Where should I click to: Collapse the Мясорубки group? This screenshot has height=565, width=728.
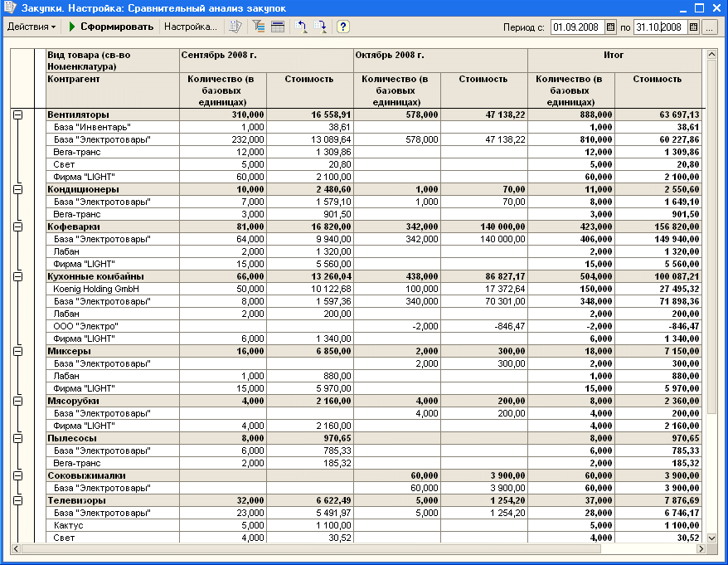coord(17,401)
